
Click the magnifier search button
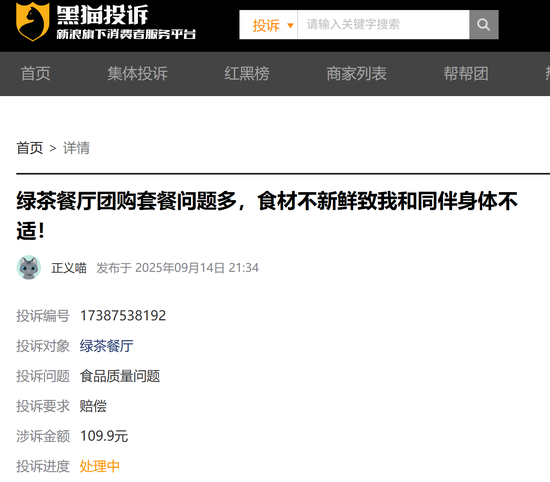click(x=484, y=25)
